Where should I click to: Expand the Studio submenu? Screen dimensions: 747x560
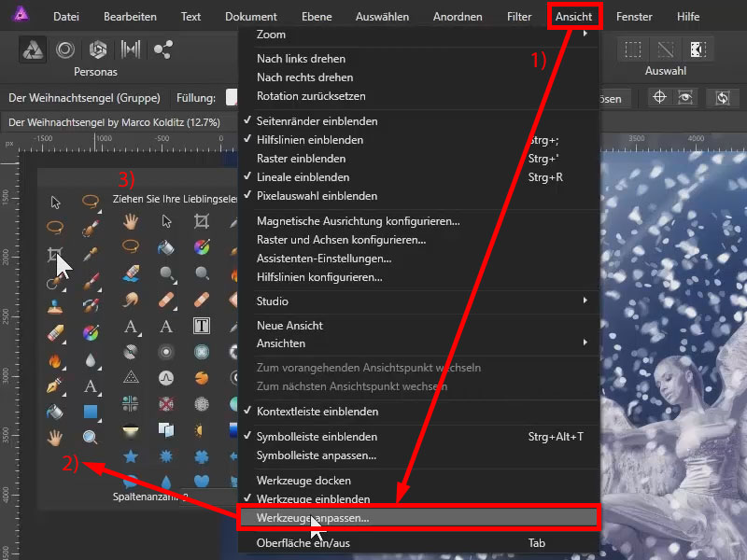pyautogui.click(x=419, y=301)
